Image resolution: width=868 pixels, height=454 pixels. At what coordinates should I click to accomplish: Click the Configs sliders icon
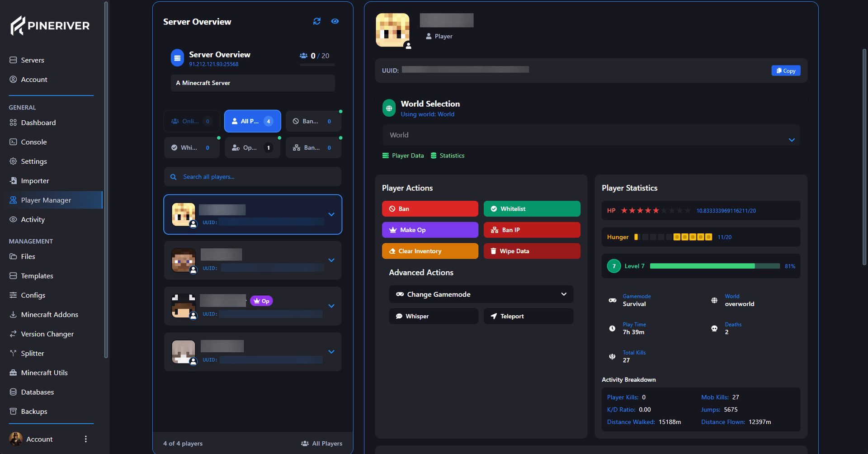click(13, 295)
